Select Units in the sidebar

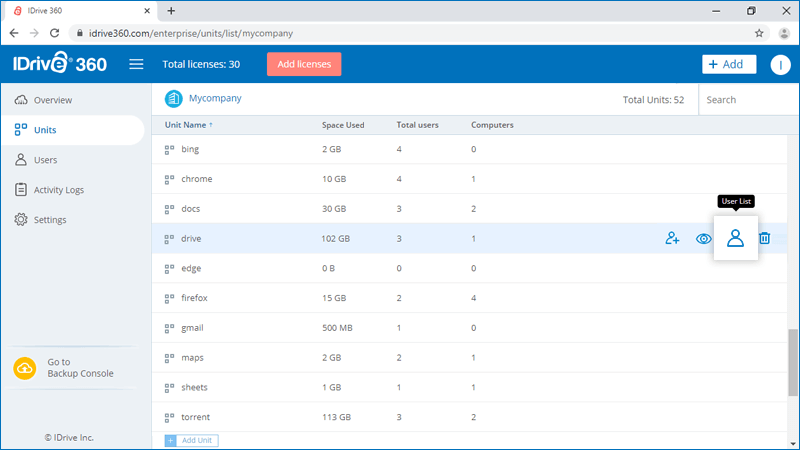click(73, 130)
